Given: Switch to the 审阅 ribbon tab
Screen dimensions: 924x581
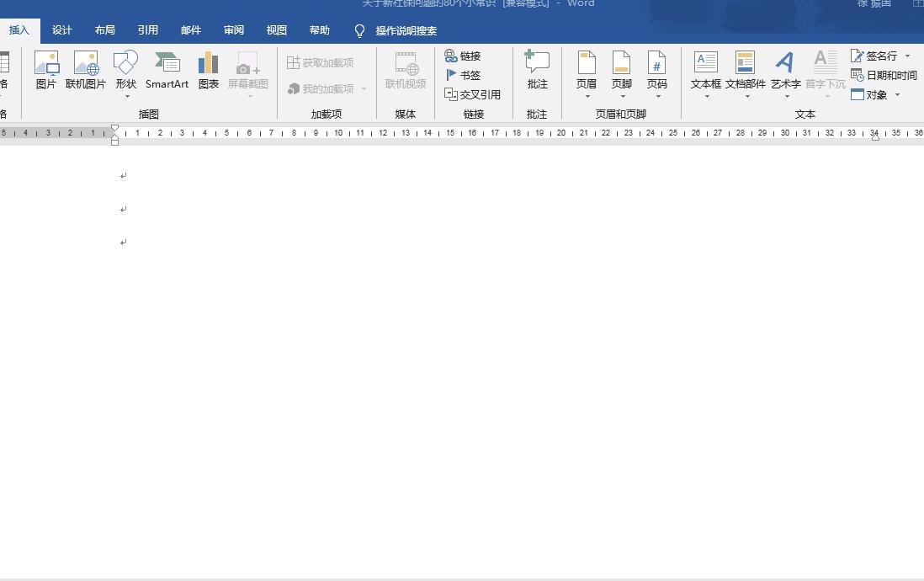Looking at the screenshot, I should pos(233,30).
